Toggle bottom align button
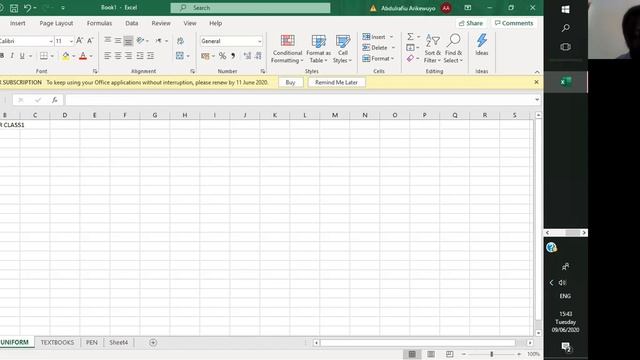 pyautogui.click(x=128, y=41)
